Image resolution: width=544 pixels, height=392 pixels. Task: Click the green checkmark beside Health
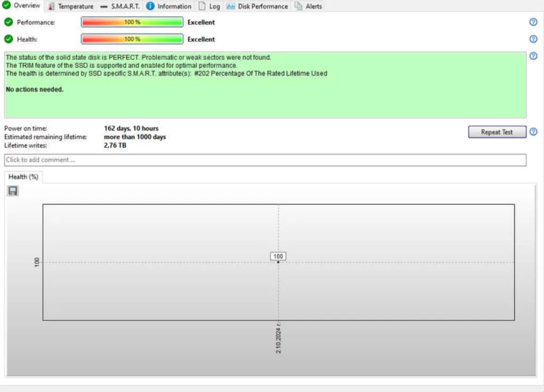pos(9,39)
